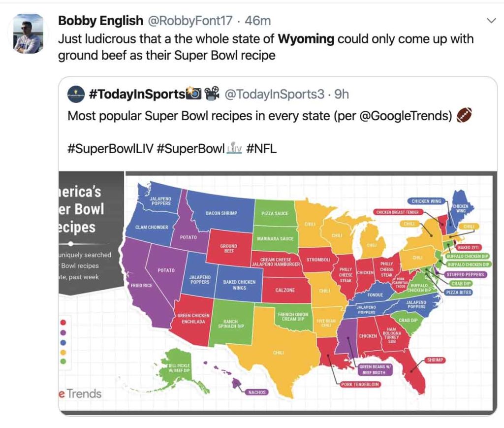Viewport: 504px width, 428px height.
Task: Click the movie camera emoji icon
Action: click(212, 94)
